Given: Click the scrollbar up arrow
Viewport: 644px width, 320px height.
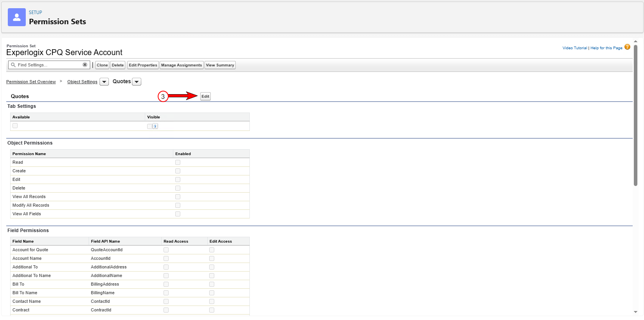Looking at the screenshot, I should pyautogui.click(x=635, y=41).
